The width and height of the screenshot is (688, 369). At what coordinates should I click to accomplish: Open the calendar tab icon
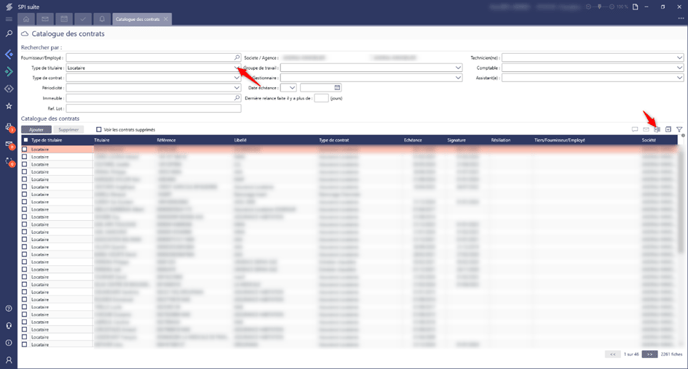pyautogui.click(x=64, y=19)
